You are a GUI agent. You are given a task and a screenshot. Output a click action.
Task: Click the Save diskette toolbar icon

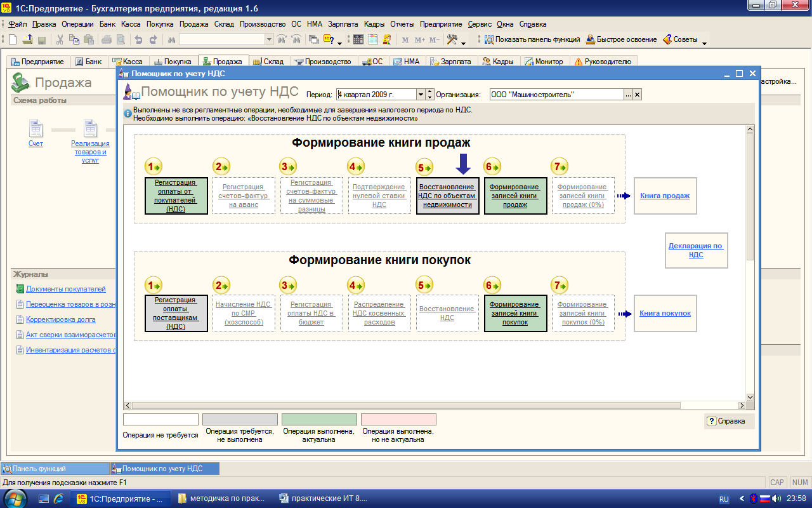[x=41, y=39]
